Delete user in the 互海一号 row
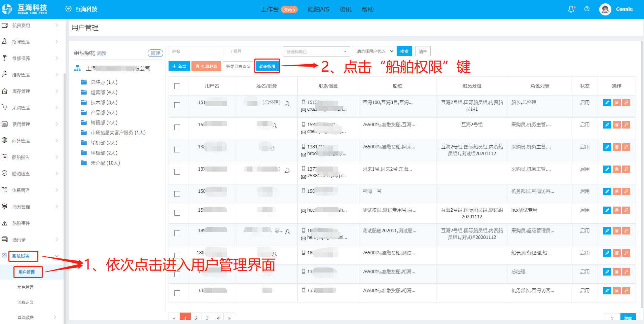This screenshot has width=644, height=324. tap(616, 191)
